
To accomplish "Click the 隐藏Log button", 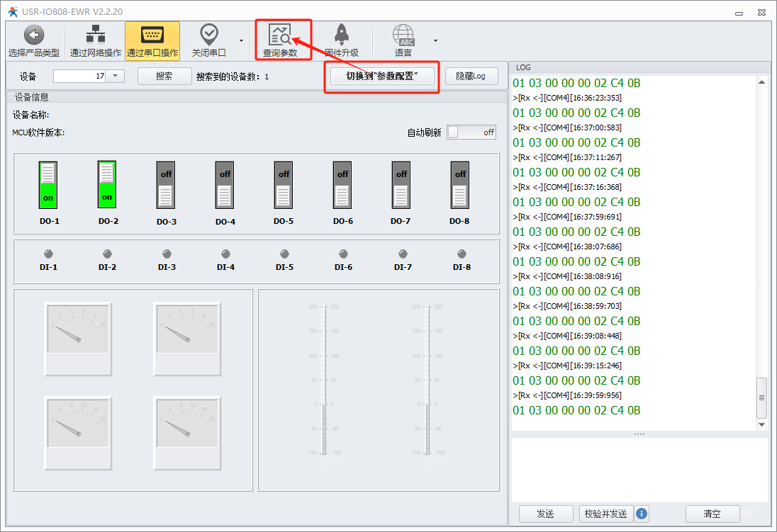I will (471, 76).
